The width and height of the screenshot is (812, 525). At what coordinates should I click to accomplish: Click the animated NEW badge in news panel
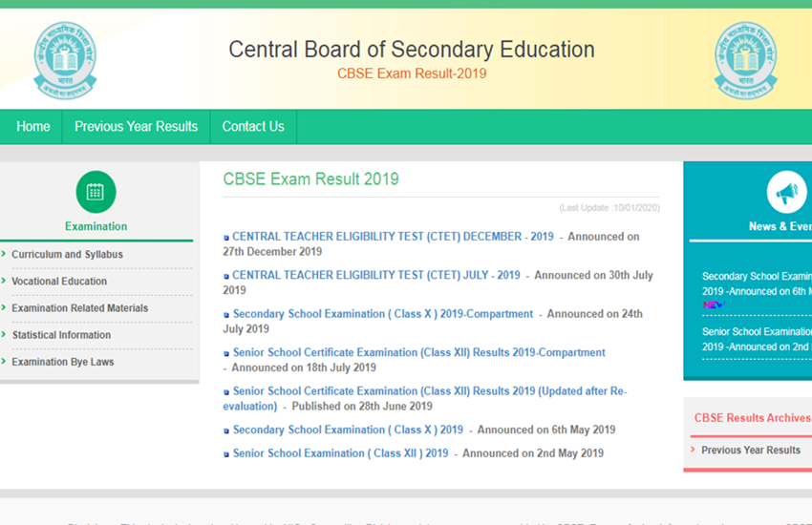(x=713, y=305)
